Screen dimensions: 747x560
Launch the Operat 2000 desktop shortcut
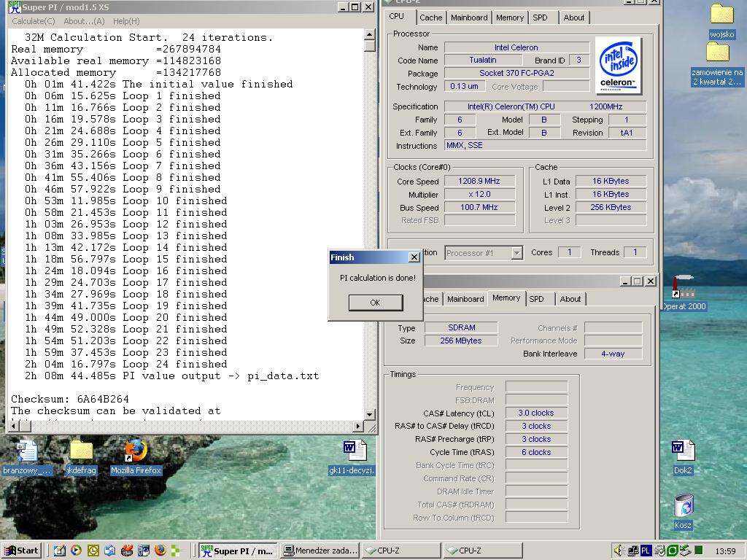[684, 293]
